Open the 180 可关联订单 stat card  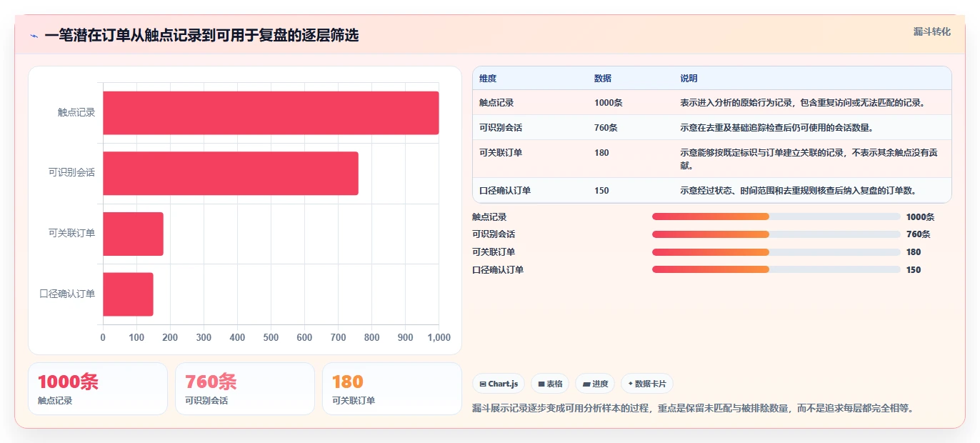392,389
